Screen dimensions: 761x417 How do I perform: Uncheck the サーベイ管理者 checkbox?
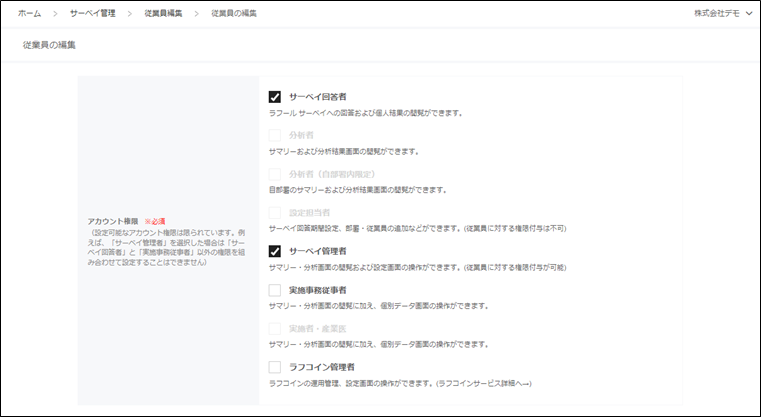coord(275,251)
